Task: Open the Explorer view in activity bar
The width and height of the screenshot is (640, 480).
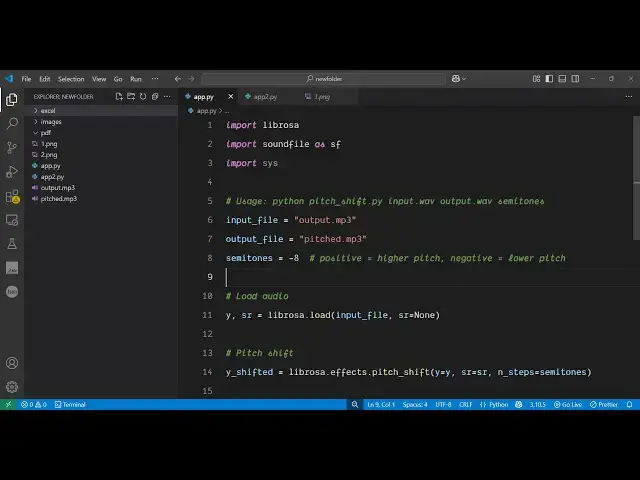Action: pos(12,99)
